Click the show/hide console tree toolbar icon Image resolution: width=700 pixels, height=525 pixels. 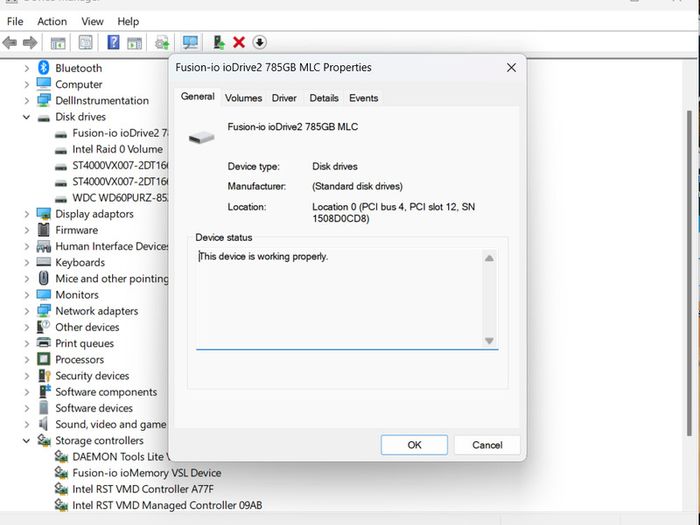pos(58,43)
